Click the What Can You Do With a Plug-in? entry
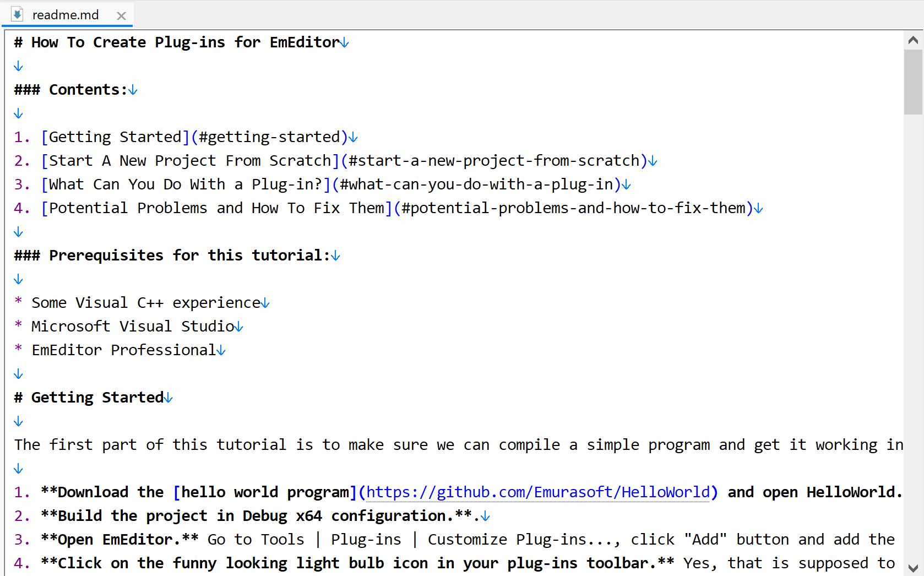924x576 pixels. click(186, 184)
